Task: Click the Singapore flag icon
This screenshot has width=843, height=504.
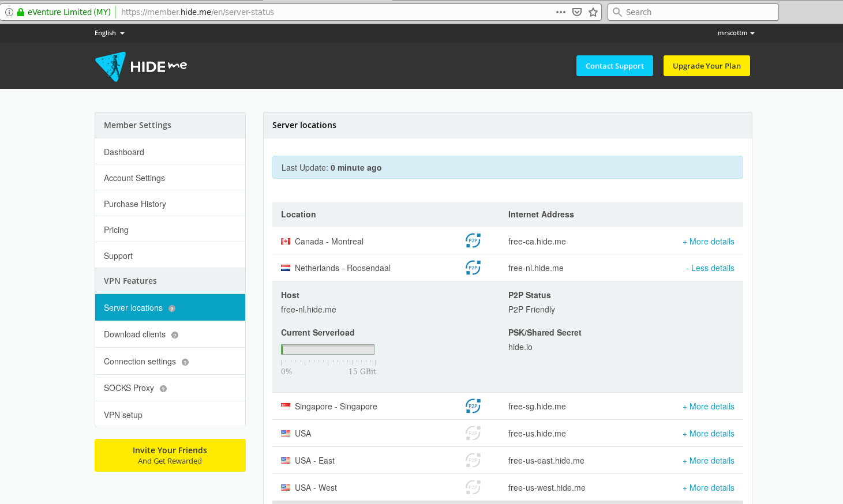Action: tap(286, 406)
